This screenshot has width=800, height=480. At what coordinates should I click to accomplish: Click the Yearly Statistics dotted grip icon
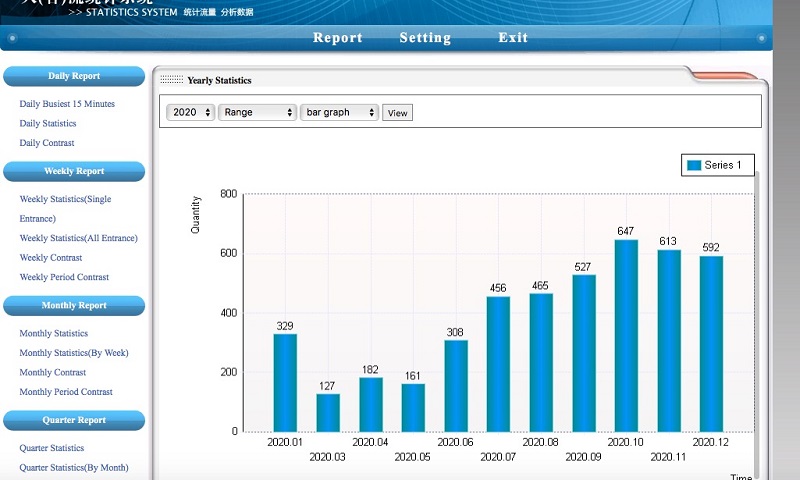coord(171,80)
